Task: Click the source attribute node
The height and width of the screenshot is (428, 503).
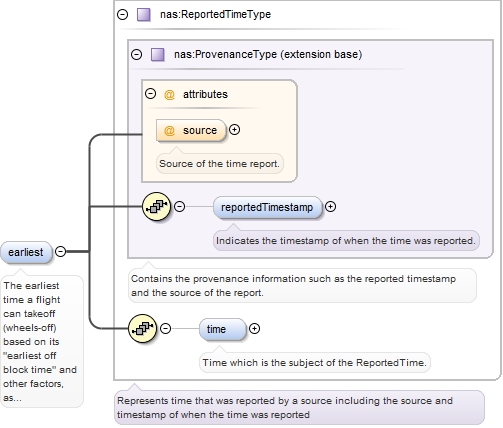Action: pyautogui.click(x=191, y=130)
